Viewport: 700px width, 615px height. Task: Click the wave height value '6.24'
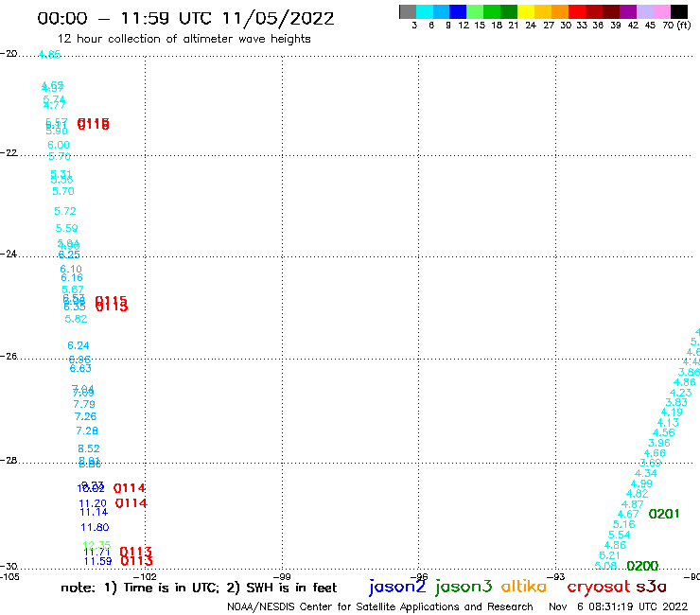pos(79,345)
